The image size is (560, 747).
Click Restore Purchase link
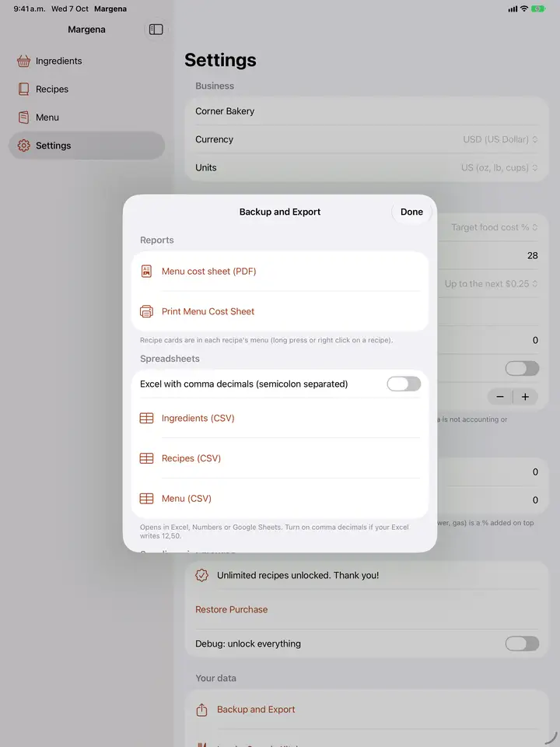click(x=232, y=609)
